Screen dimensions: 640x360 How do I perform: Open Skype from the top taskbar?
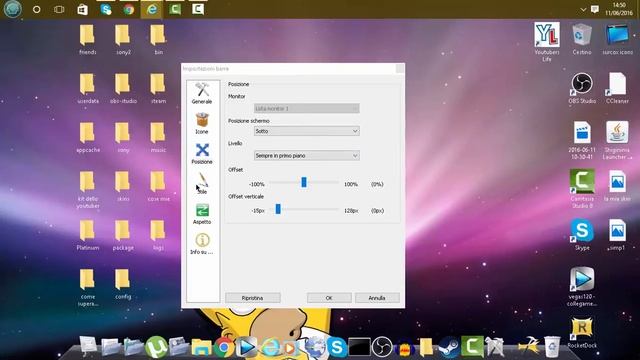pos(106,9)
